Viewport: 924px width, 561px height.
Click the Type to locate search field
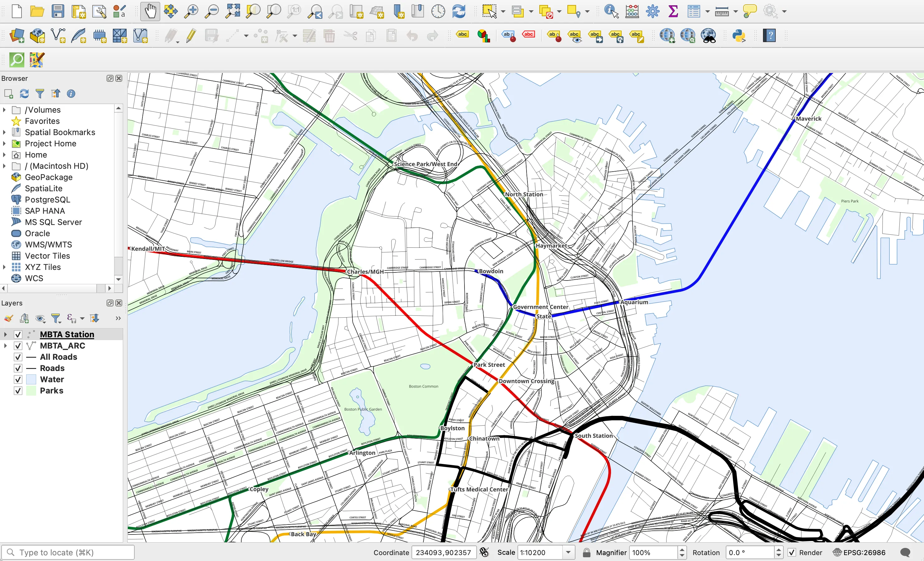point(68,552)
